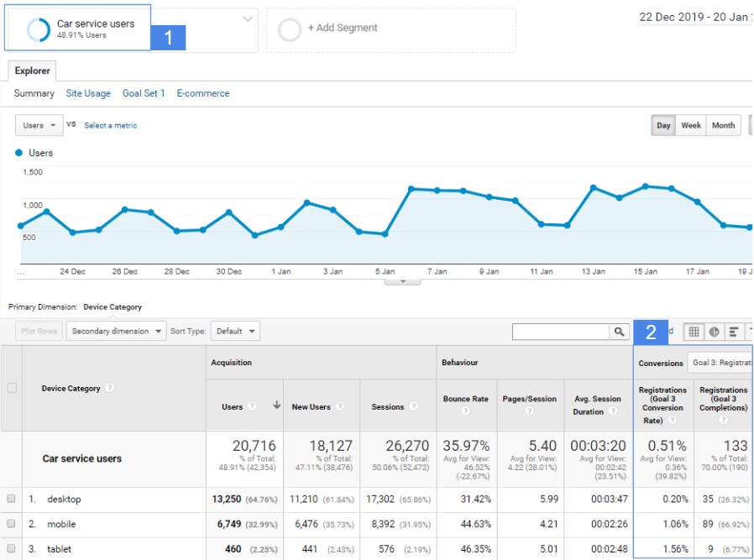Switch to E-commerce metric group

pyautogui.click(x=203, y=93)
